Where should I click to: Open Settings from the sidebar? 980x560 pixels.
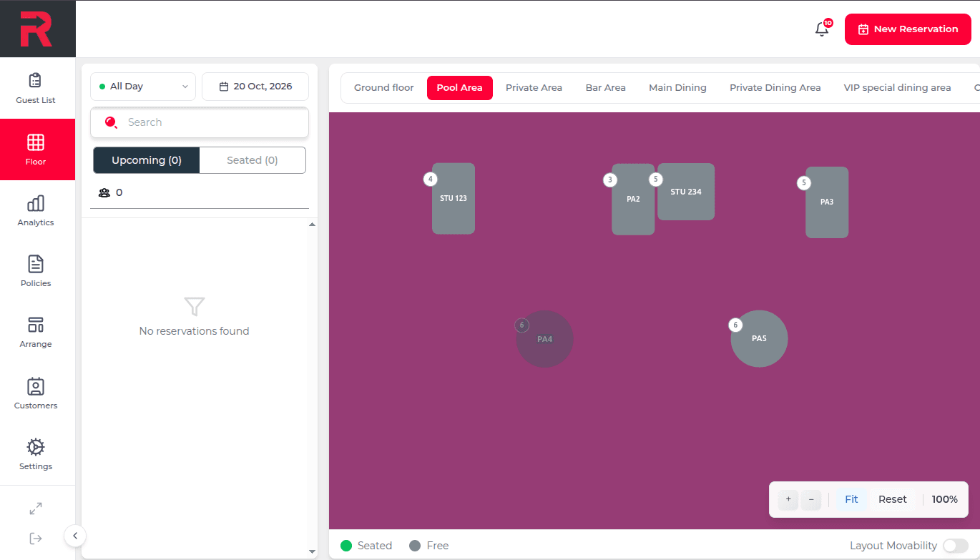coord(36,455)
